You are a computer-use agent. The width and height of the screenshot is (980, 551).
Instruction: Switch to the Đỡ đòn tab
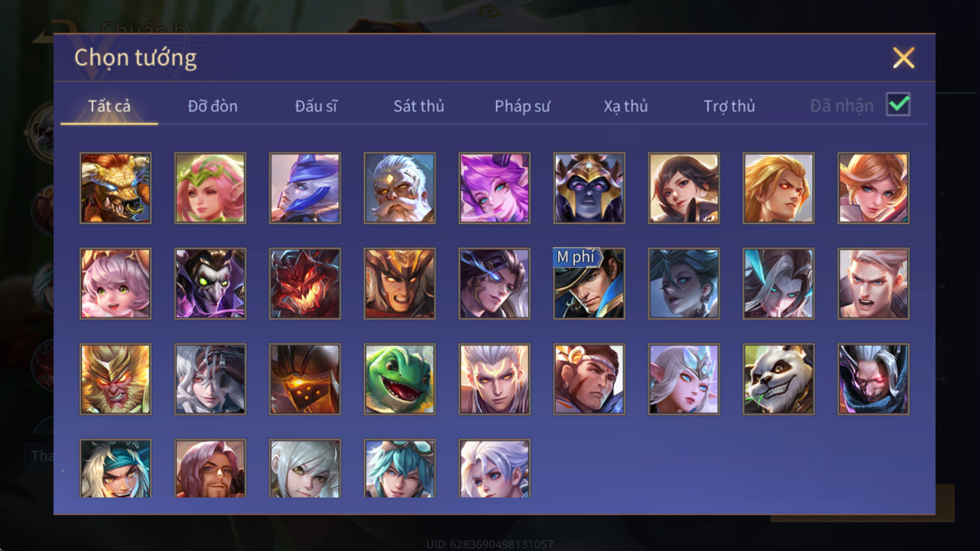pos(213,106)
